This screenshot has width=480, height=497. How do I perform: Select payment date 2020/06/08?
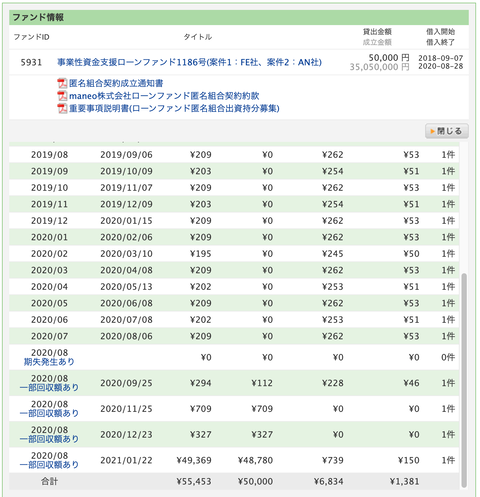tap(126, 303)
